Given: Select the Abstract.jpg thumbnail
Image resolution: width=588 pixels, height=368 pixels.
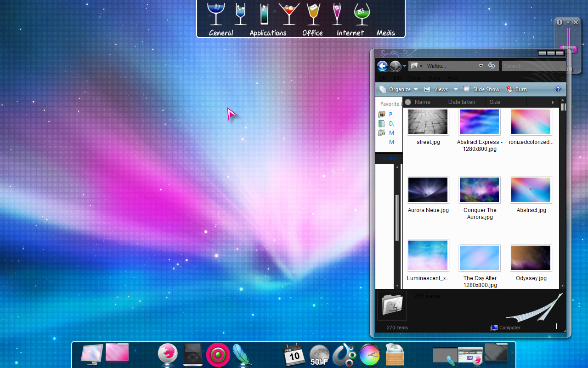Looking at the screenshot, I should click(531, 190).
